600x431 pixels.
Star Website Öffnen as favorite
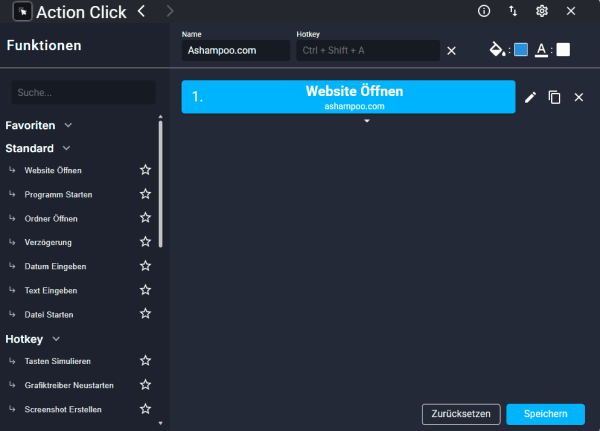click(x=145, y=170)
